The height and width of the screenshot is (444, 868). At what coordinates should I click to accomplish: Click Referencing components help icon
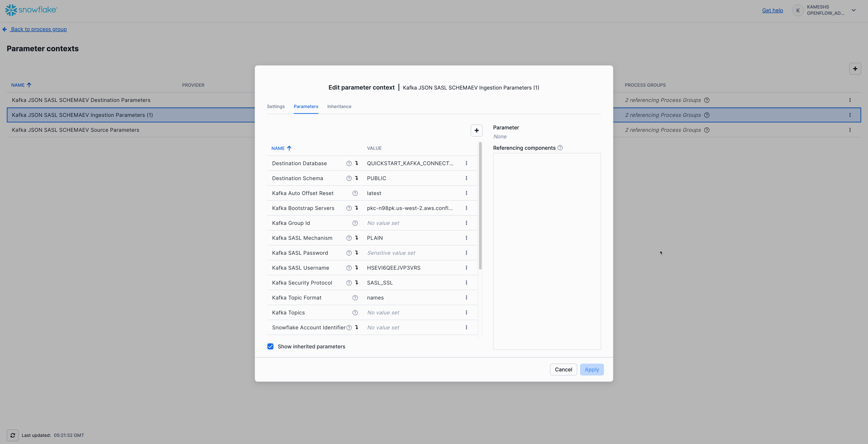pyautogui.click(x=560, y=148)
